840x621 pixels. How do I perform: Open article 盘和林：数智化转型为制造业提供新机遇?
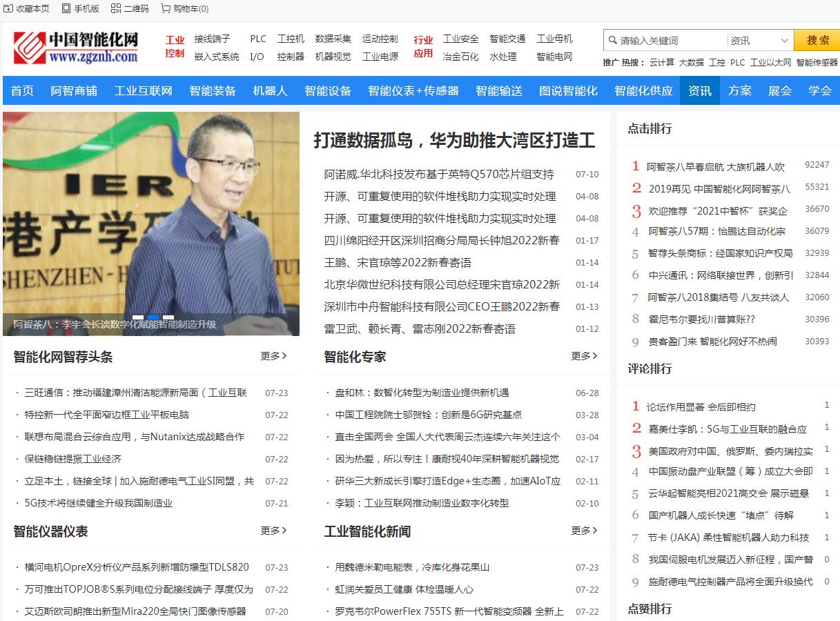coord(422,393)
